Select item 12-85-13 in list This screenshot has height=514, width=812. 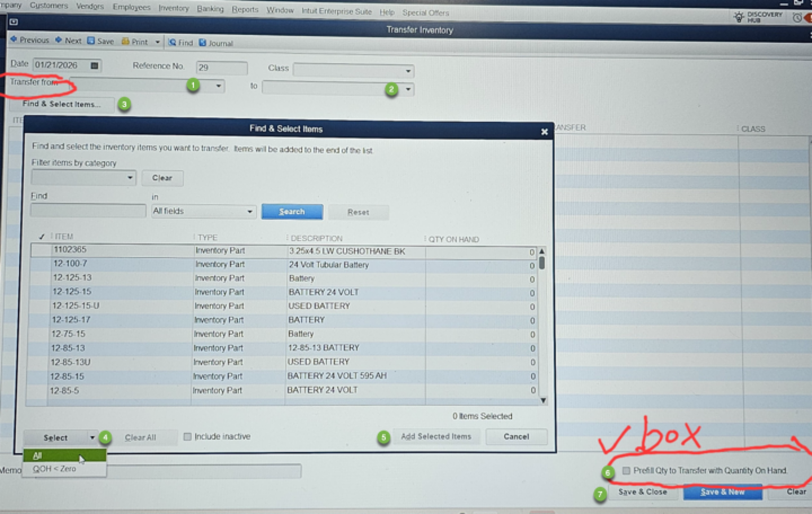tap(68, 348)
